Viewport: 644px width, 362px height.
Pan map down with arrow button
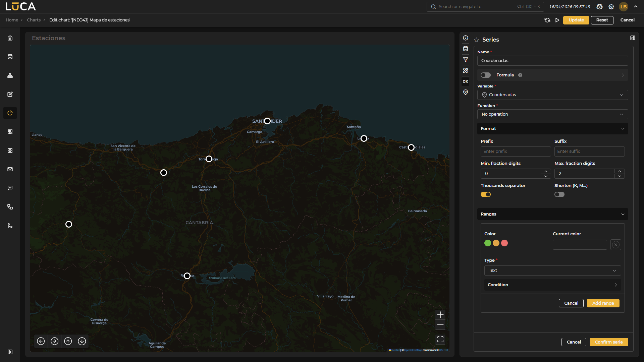coord(82,341)
